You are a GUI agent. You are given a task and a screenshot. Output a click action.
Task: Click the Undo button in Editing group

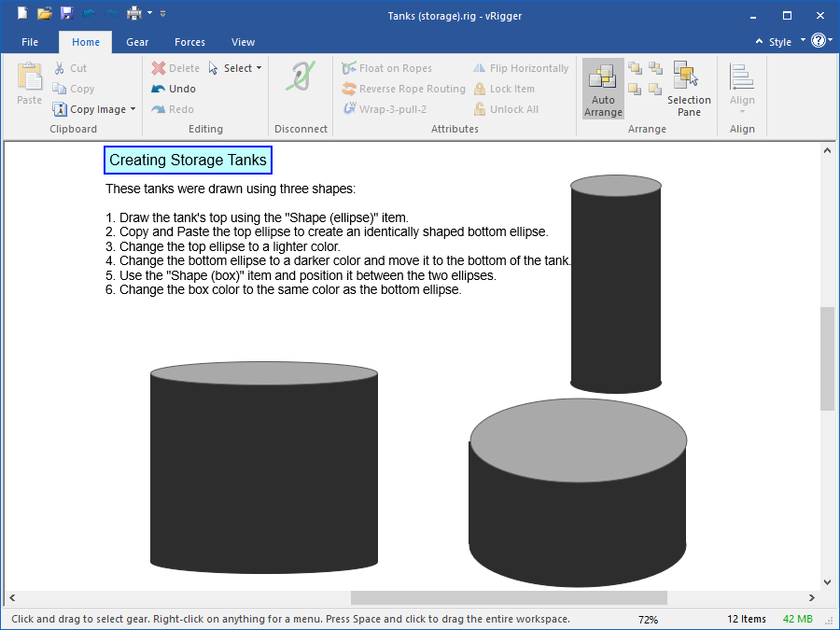click(174, 89)
